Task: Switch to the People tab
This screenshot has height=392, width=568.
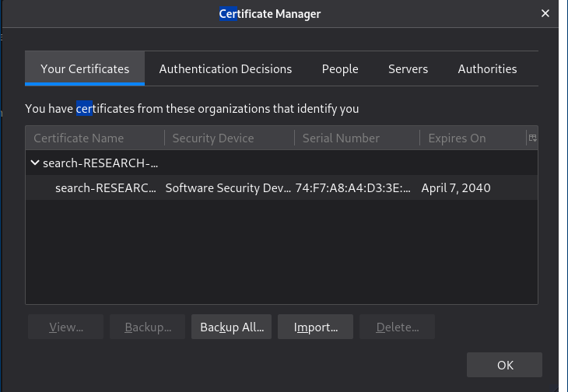Action: [x=340, y=68]
